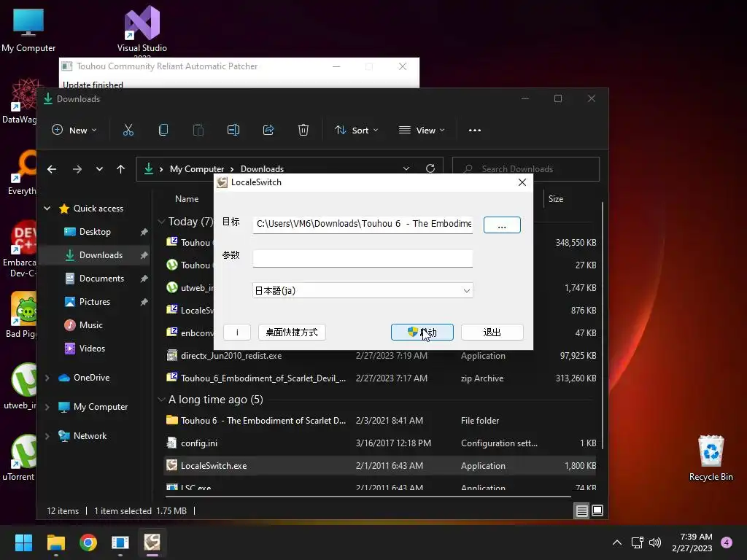
Task: Open the See more ellipsis menu in Explorer
Action: (x=474, y=130)
